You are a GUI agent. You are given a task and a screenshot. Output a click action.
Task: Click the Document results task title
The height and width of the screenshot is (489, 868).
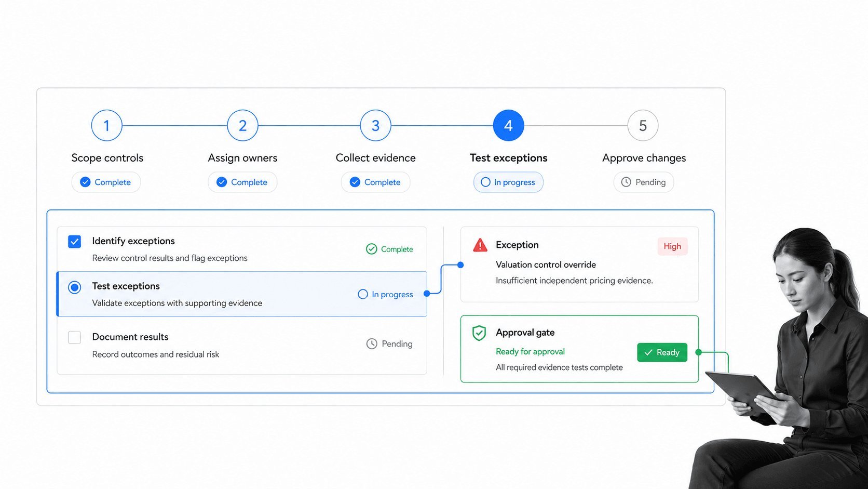(x=130, y=337)
